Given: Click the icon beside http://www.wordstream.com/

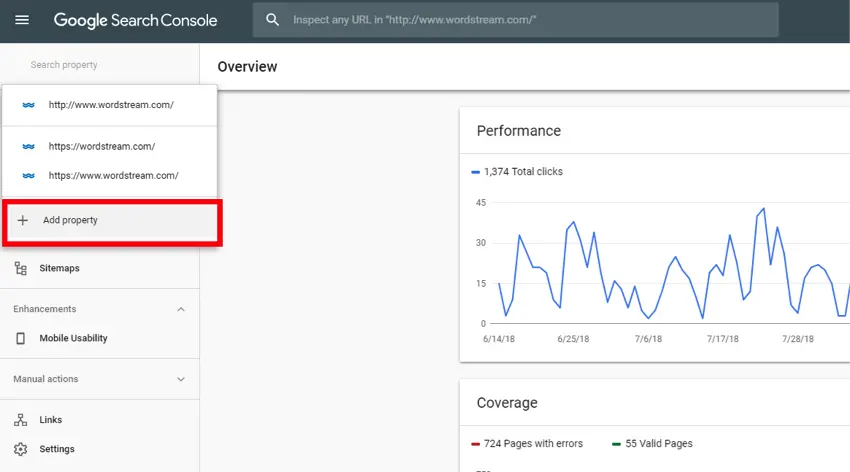Looking at the screenshot, I should tap(29, 105).
